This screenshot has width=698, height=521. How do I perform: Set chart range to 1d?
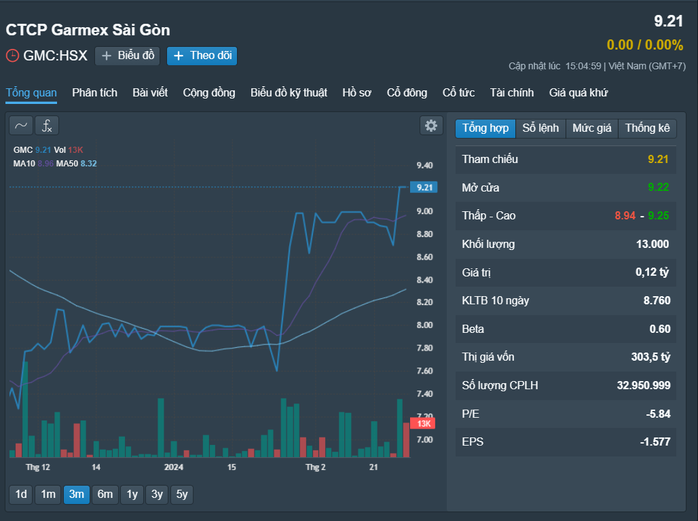click(21, 494)
